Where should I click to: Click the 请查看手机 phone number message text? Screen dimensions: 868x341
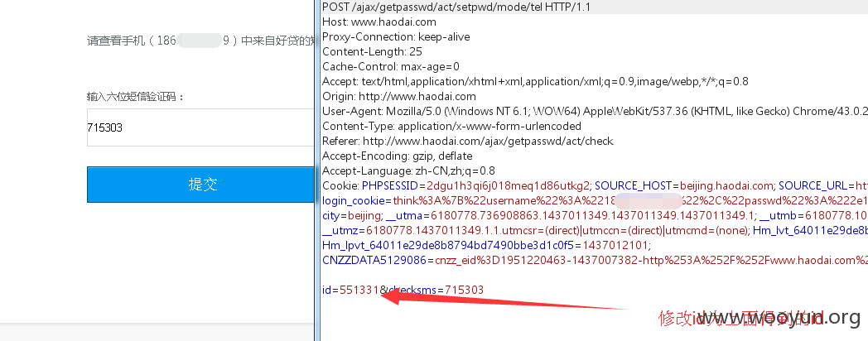click(x=200, y=41)
